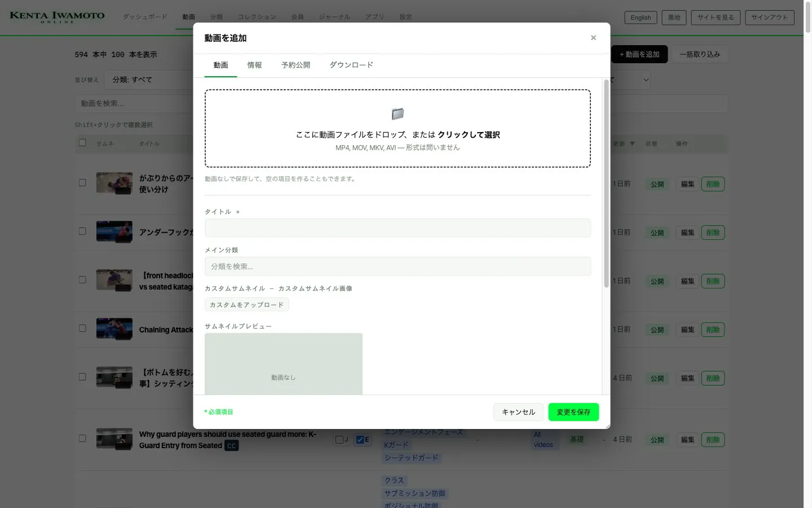Click the カスタムをアップロード button
Image resolution: width=812 pixels, height=508 pixels.
(x=246, y=305)
